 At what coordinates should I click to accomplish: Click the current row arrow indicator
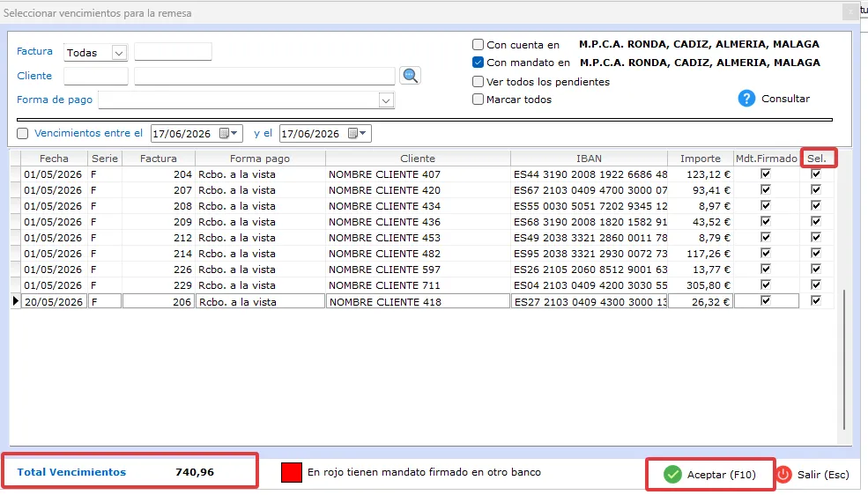15,301
